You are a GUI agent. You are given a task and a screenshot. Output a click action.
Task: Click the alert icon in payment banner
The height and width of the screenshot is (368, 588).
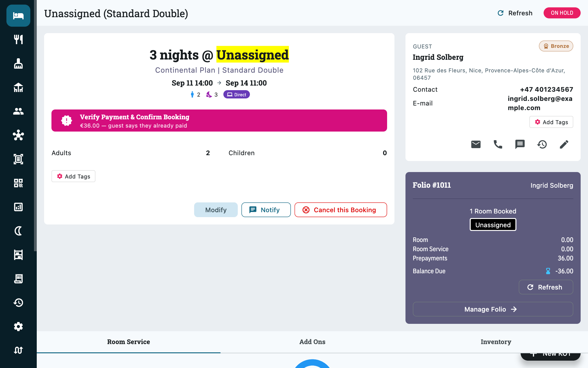66,121
